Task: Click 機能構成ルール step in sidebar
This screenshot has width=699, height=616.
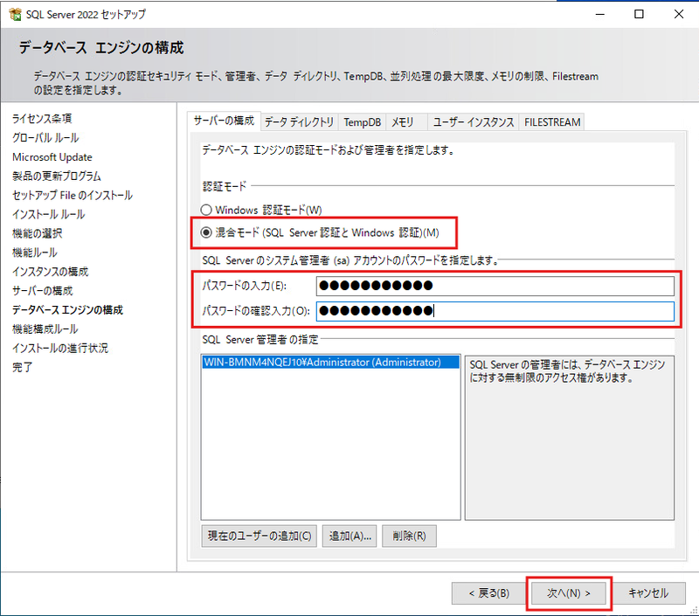Action: coord(45,329)
